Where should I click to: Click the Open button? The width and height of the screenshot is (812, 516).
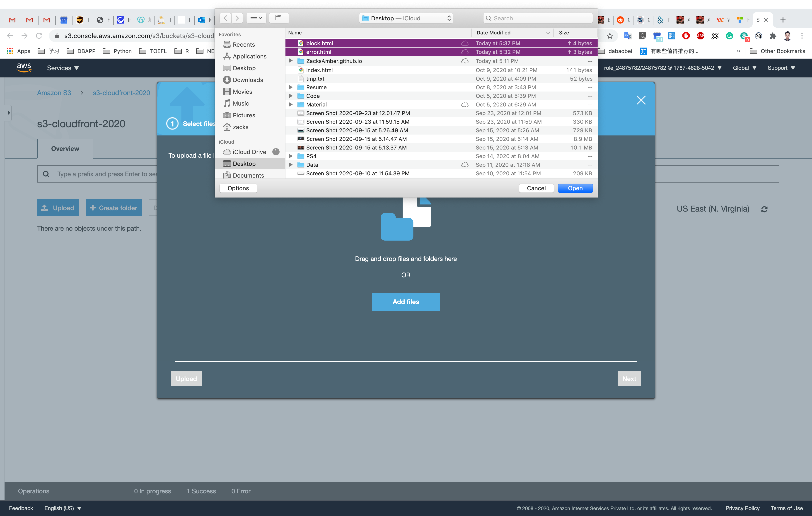point(575,188)
